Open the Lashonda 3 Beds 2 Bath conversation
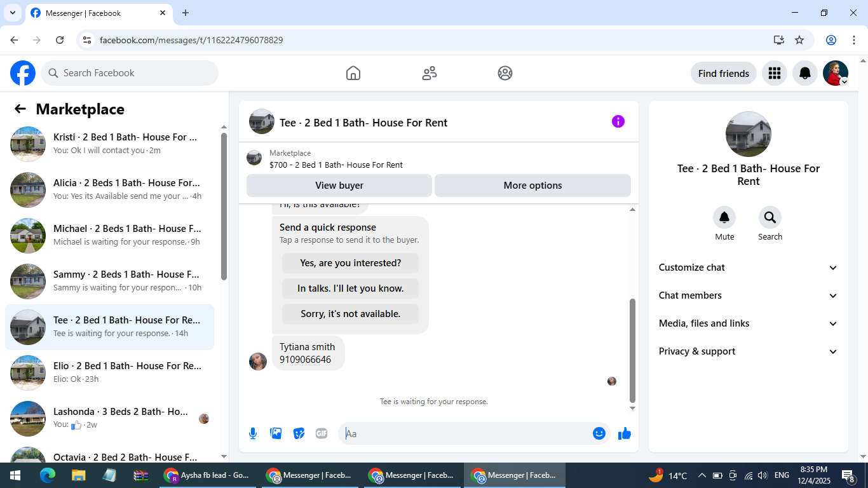The height and width of the screenshot is (488, 868). [x=109, y=419]
